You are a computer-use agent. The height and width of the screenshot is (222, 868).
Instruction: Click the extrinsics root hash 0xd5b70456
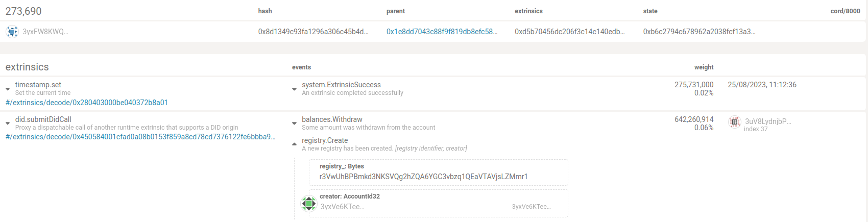(x=569, y=32)
